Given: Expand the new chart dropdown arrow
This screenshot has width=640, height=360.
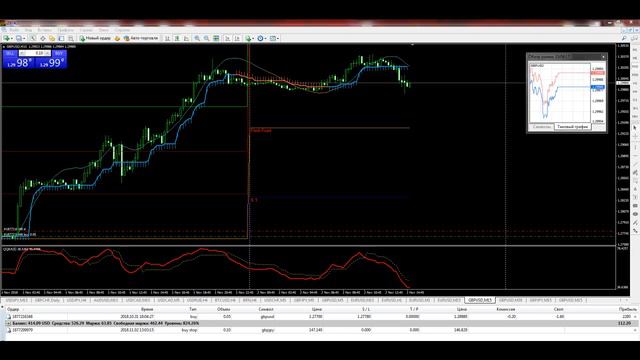Looking at the screenshot, I should pos(12,38).
